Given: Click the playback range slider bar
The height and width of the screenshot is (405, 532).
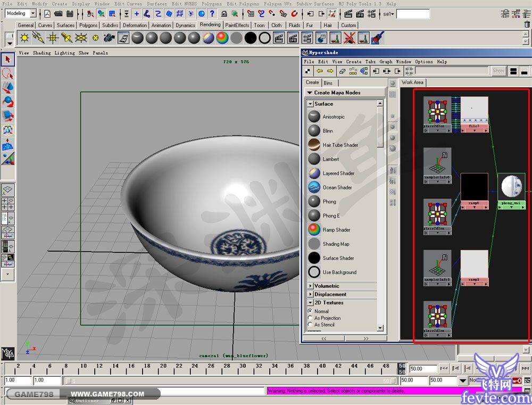Looking at the screenshot, I should (x=231, y=381).
